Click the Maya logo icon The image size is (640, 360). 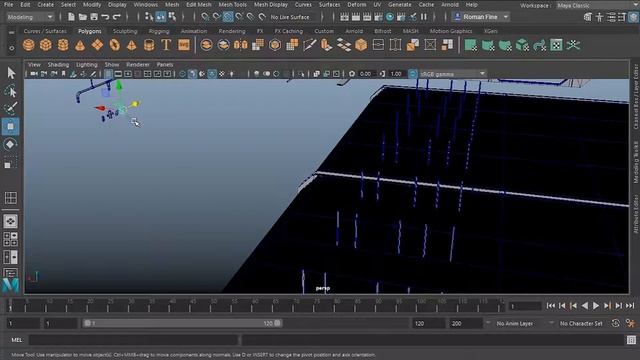pos(11,284)
